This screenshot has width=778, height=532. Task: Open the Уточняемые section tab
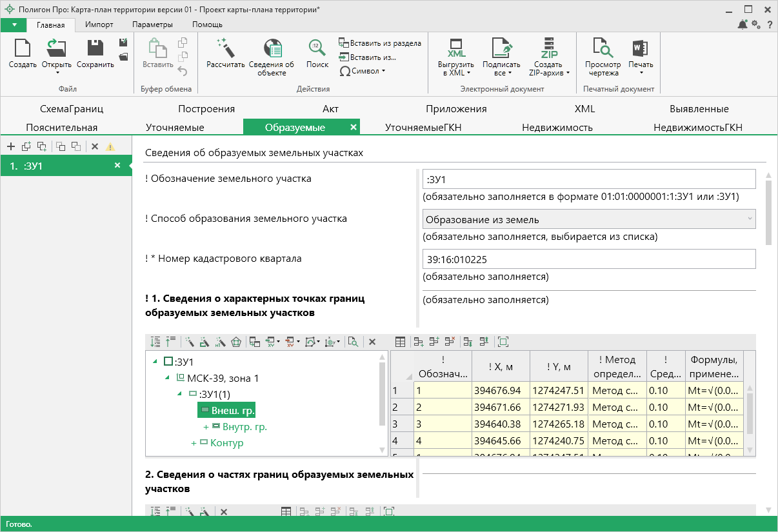point(175,127)
